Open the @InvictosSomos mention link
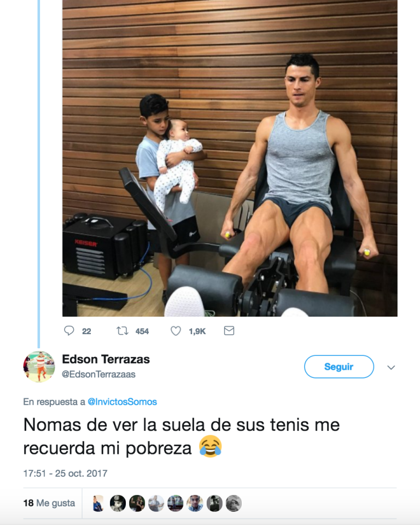The width and height of the screenshot is (420, 525). point(122,402)
